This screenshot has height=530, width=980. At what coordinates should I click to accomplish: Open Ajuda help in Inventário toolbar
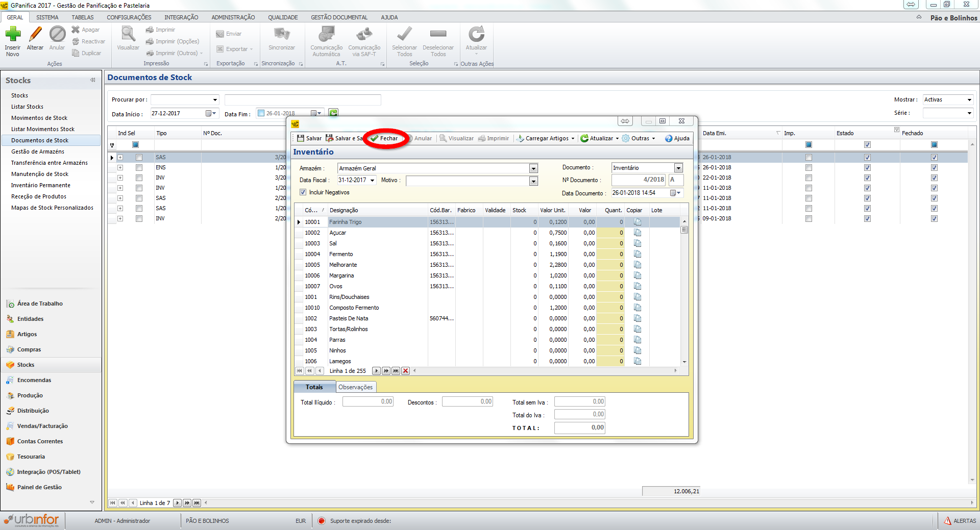(677, 138)
